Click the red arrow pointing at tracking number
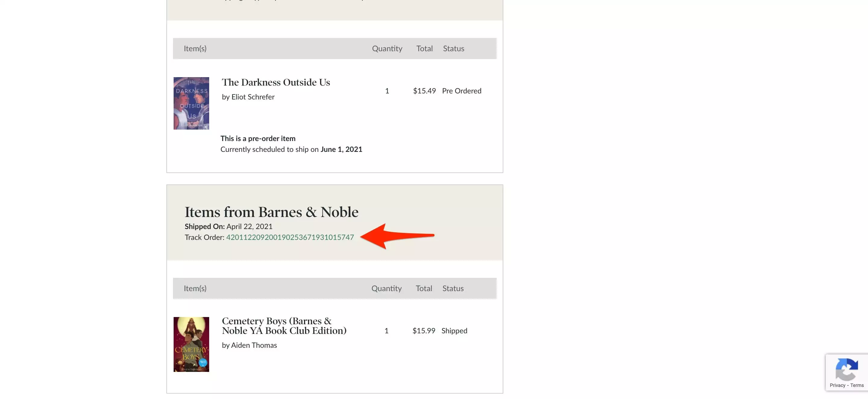Viewport: 868px width, 399px height. click(x=397, y=236)
